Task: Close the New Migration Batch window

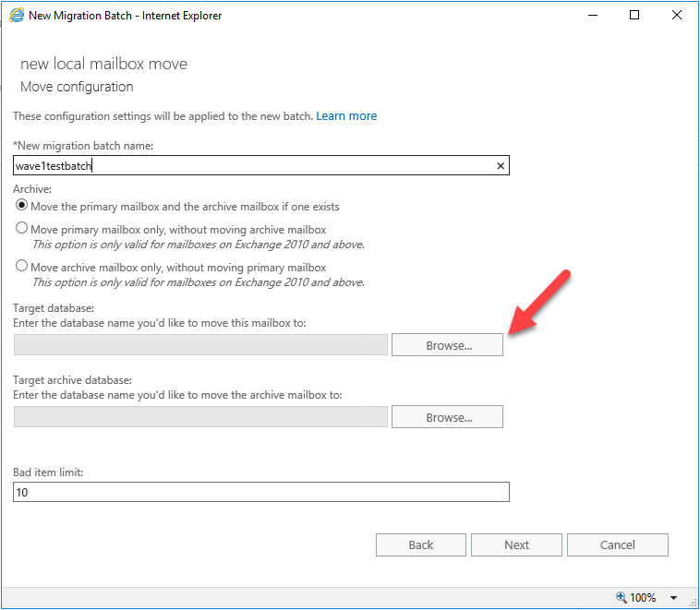Action: pyautogui.click(x=677, y=16)
